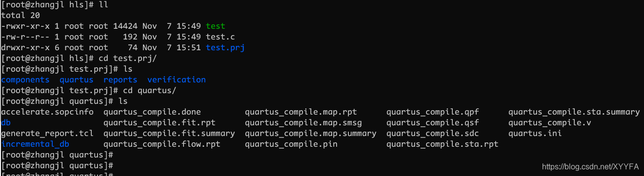Select quartus_compile.map.smsg text
This screenshot has height=176, width=644.
tap(303, 122)
